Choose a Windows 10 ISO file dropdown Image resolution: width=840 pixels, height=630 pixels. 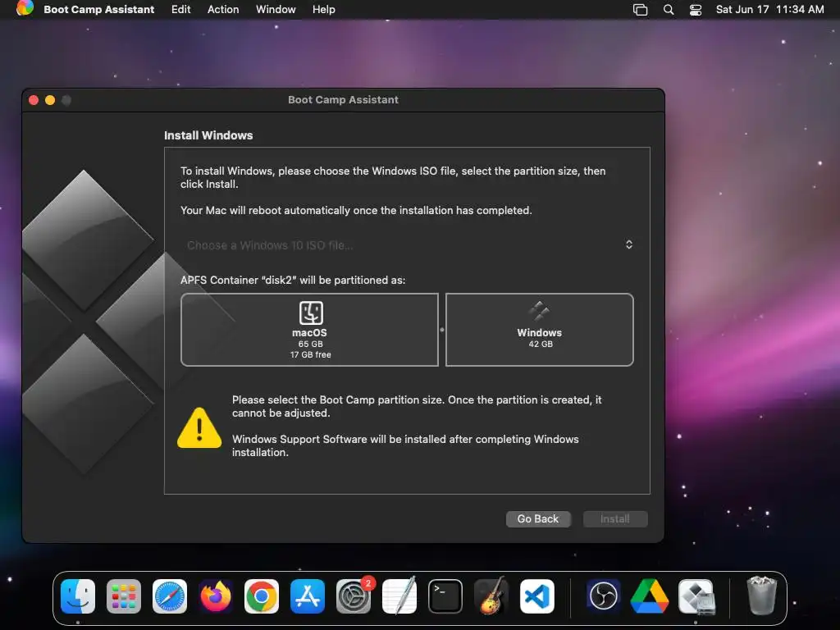[407, 244]
